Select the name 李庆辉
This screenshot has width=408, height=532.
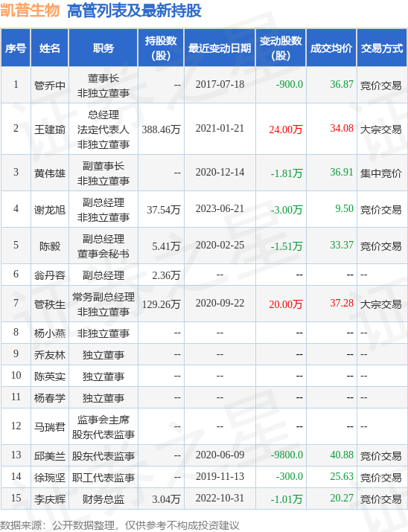tap(50, 499)
